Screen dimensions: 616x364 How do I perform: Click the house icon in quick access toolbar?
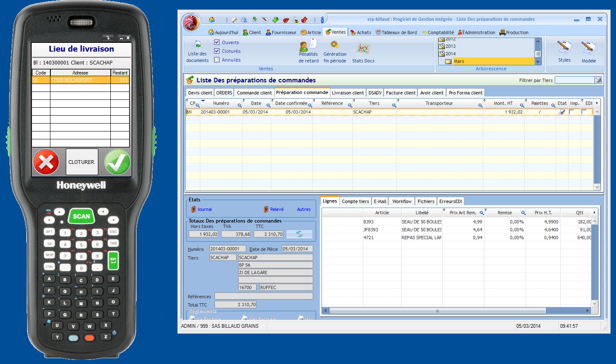click(212, 20)
